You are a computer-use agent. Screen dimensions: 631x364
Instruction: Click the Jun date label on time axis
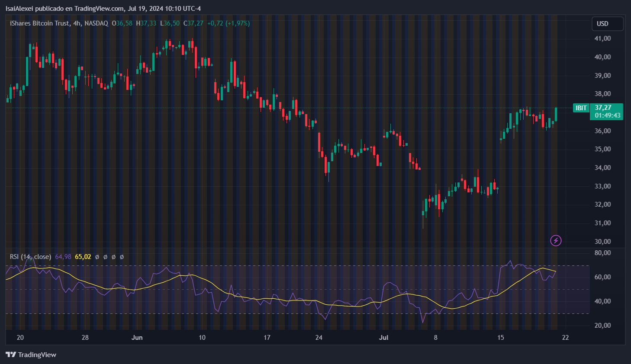(137, 338)
